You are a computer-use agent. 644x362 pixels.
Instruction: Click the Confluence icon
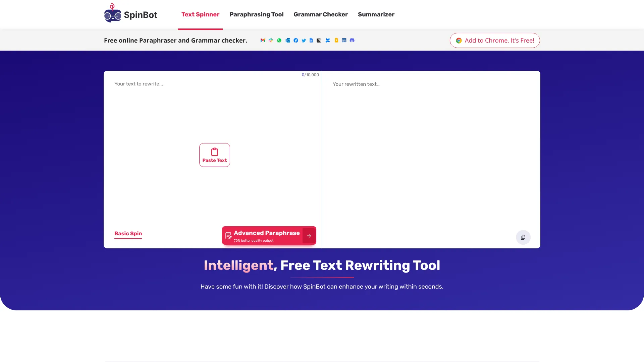click(328, 40)
